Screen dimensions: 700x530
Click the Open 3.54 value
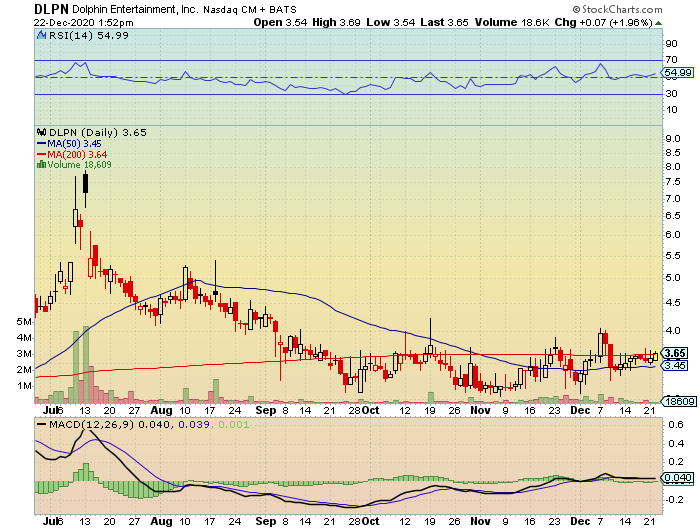coord(280,22)
